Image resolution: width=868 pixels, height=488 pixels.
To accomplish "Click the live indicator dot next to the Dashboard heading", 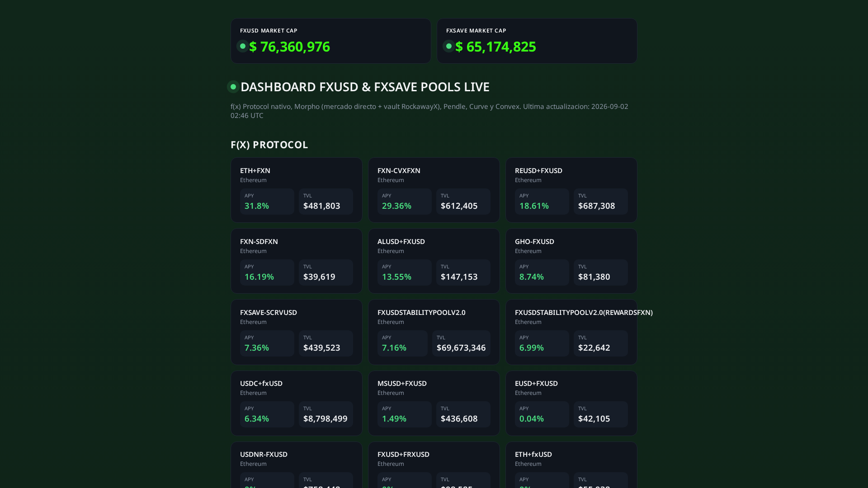I will coord(233,87).
